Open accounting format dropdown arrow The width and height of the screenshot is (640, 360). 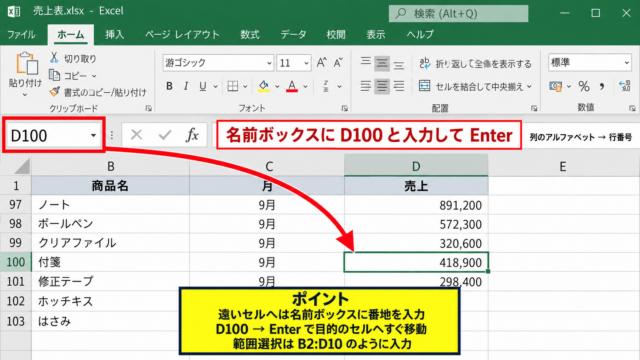(569, 87)
